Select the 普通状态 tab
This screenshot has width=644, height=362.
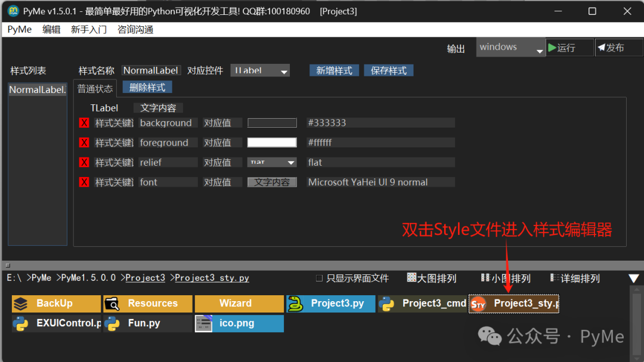point(95,89)
